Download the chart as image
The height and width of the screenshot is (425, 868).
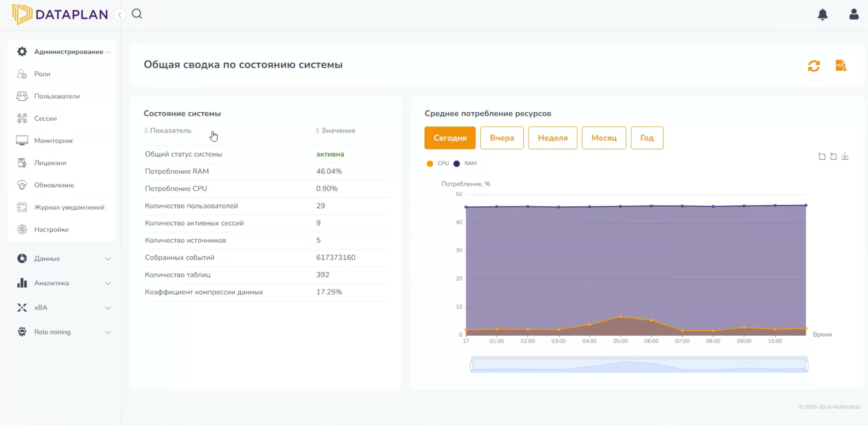pos(845,156)
